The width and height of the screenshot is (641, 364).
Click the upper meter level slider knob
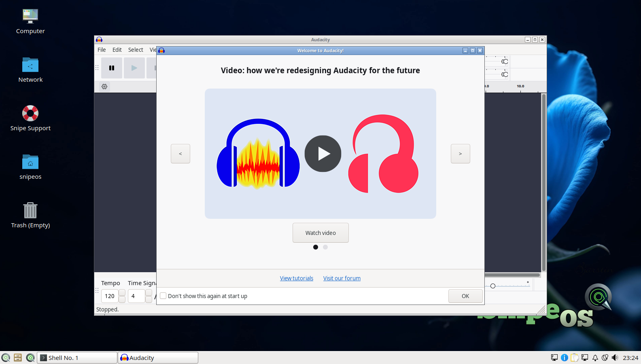[x=505, y=61]
